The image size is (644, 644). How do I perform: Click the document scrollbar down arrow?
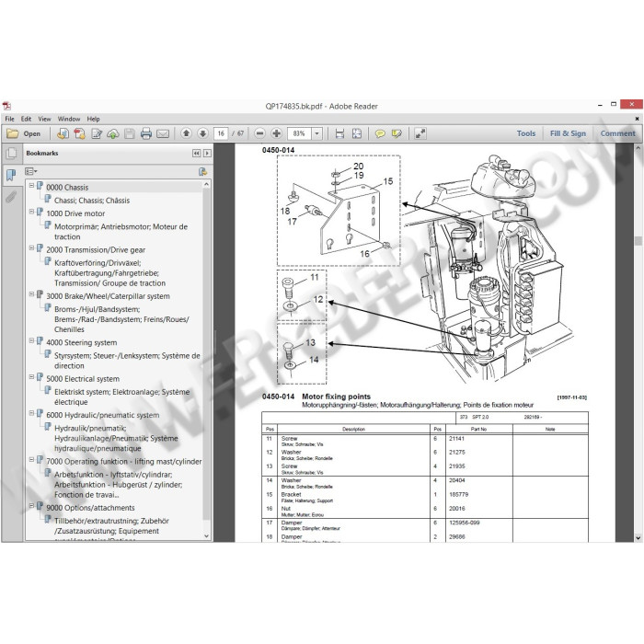[x=638, y=537]
